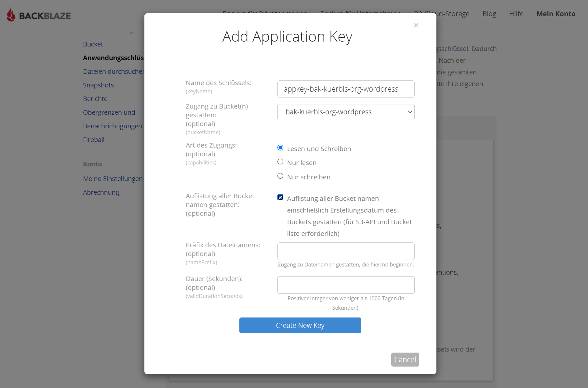Open the Berichte sidebar link
This screenshot has width=588, height=388.
point(95,99)
